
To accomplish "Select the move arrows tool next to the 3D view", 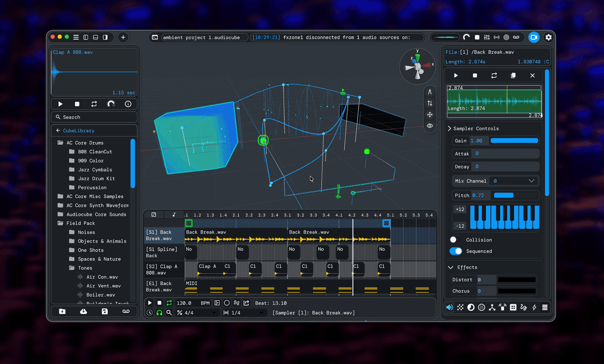I will [430, 114].
